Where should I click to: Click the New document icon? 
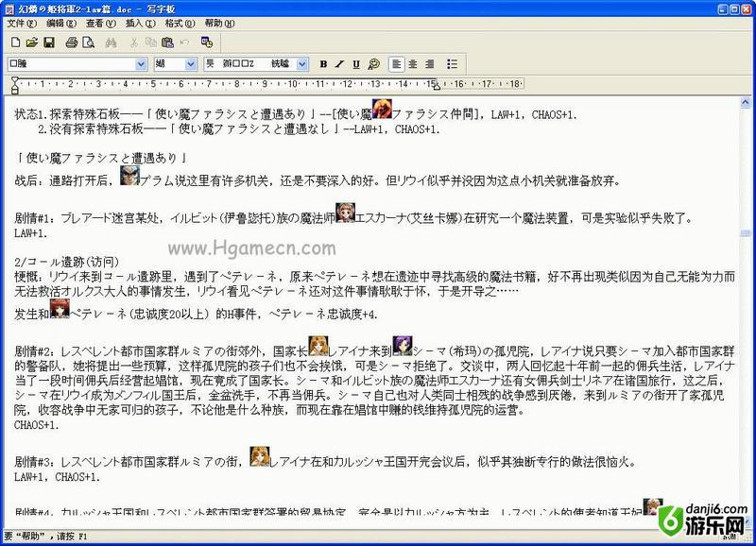click(x=15, y=43)
